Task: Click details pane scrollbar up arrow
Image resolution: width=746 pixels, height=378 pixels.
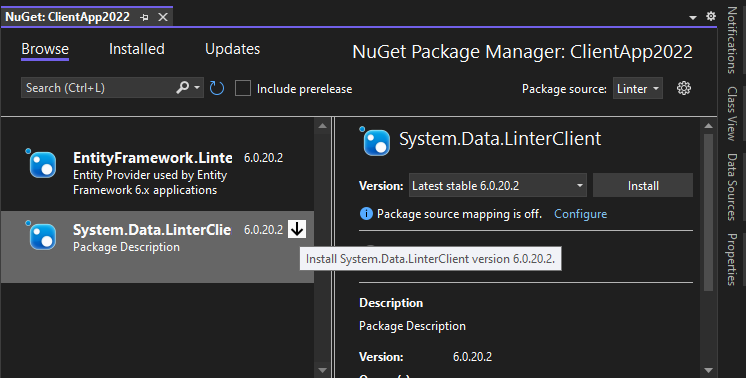Action: [708, 126]
